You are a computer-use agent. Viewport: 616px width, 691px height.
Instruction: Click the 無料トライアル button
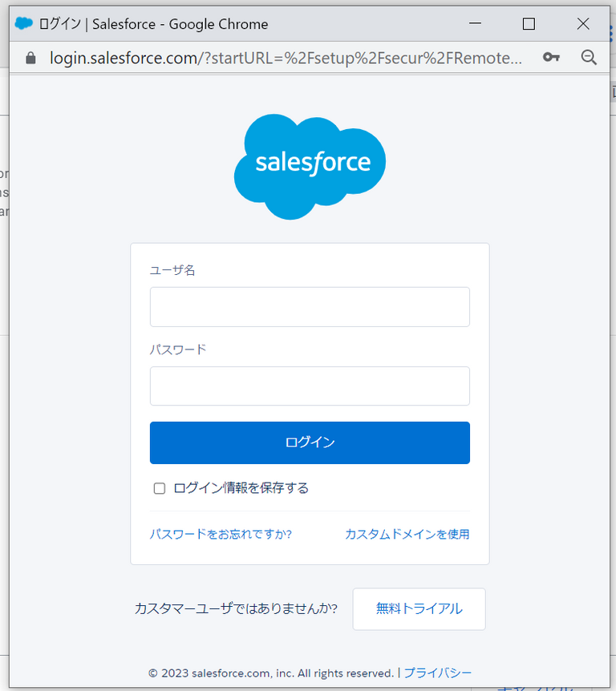(419, 608)
